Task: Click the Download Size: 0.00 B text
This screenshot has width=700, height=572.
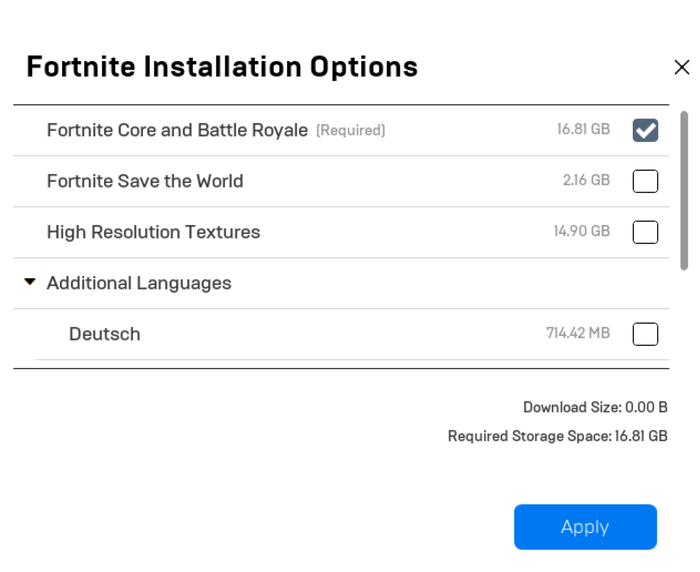Action: coord(595,407)
